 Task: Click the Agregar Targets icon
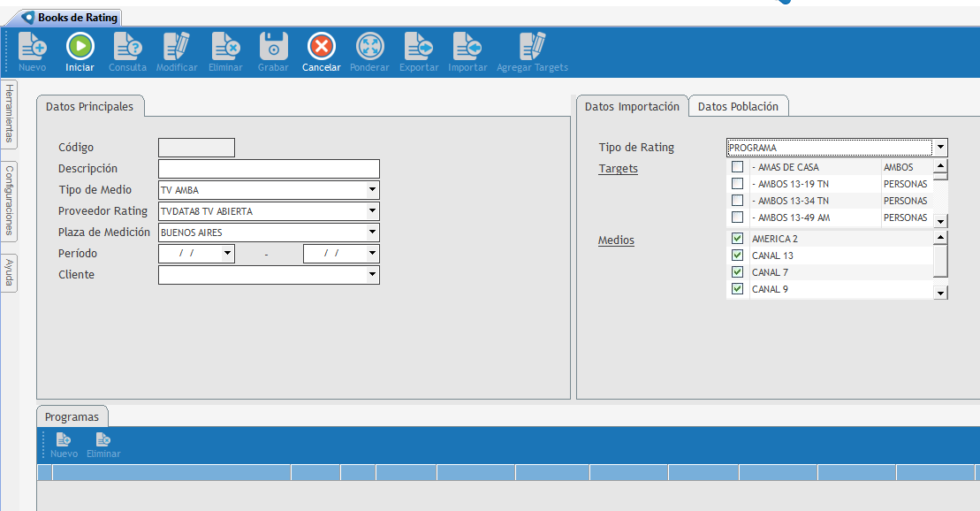(x=532, y=47)
